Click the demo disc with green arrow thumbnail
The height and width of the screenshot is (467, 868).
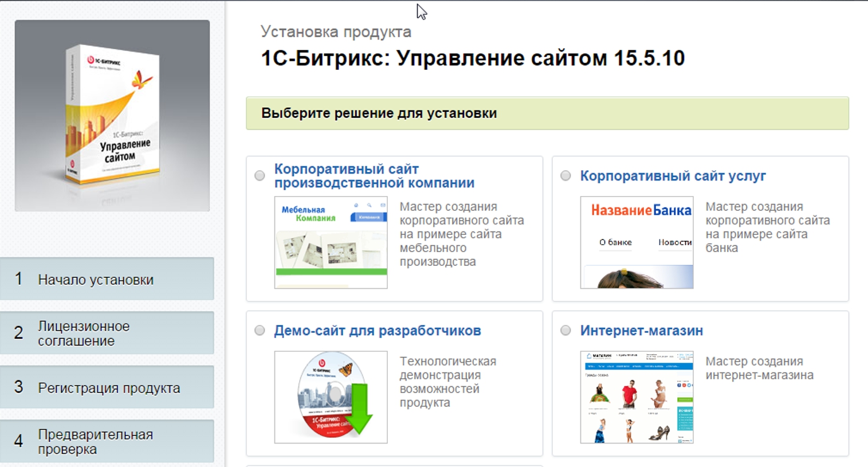(331, 397)
